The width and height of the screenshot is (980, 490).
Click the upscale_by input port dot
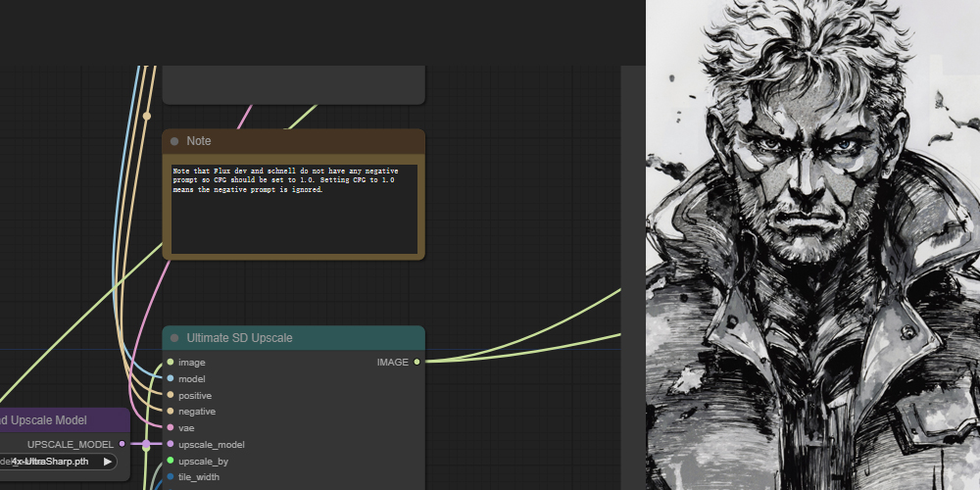click(x=170, y=461)
